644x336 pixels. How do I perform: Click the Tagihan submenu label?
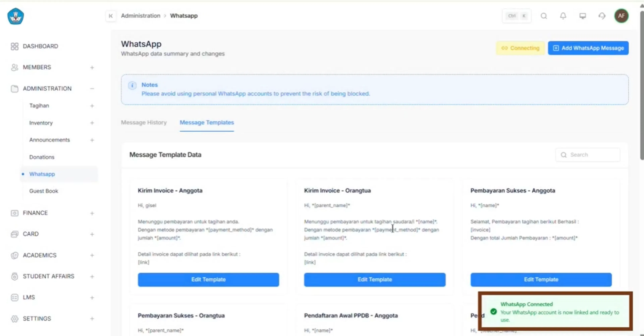[x=39, y=106]
